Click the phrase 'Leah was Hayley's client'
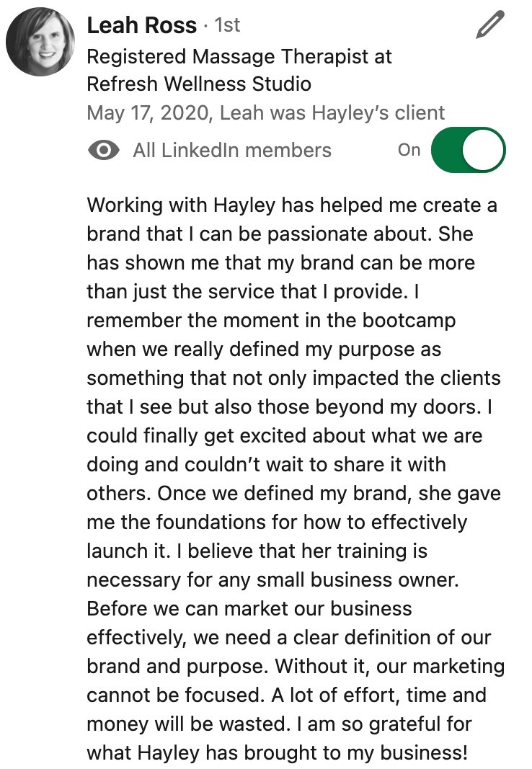The width and height of the screenshot is (532, 769). [x=332, y=113]
